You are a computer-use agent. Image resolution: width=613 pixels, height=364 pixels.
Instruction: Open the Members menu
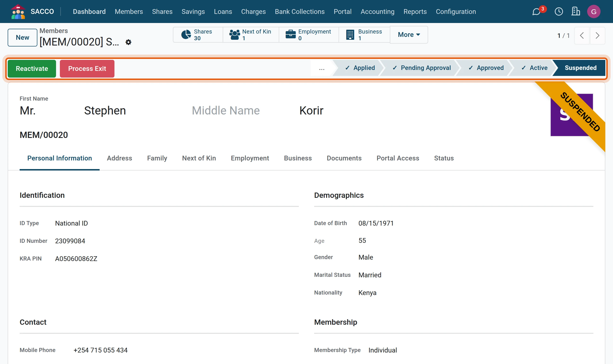pos(129,11)
